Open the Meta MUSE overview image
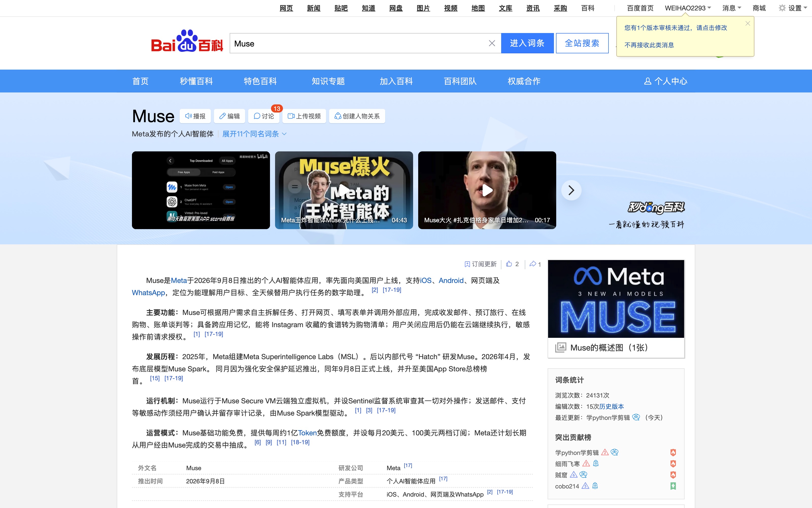812x508 pixels. point(616,299)
